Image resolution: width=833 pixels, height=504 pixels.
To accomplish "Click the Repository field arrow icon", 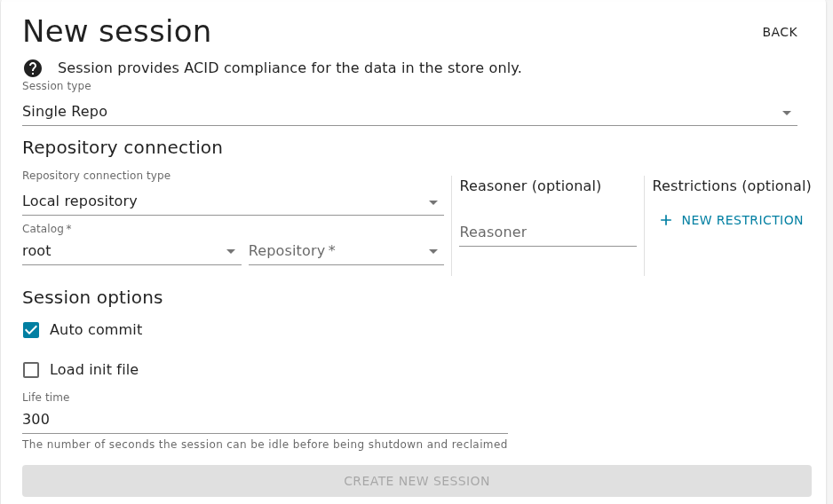I will (x=433, y=251).
